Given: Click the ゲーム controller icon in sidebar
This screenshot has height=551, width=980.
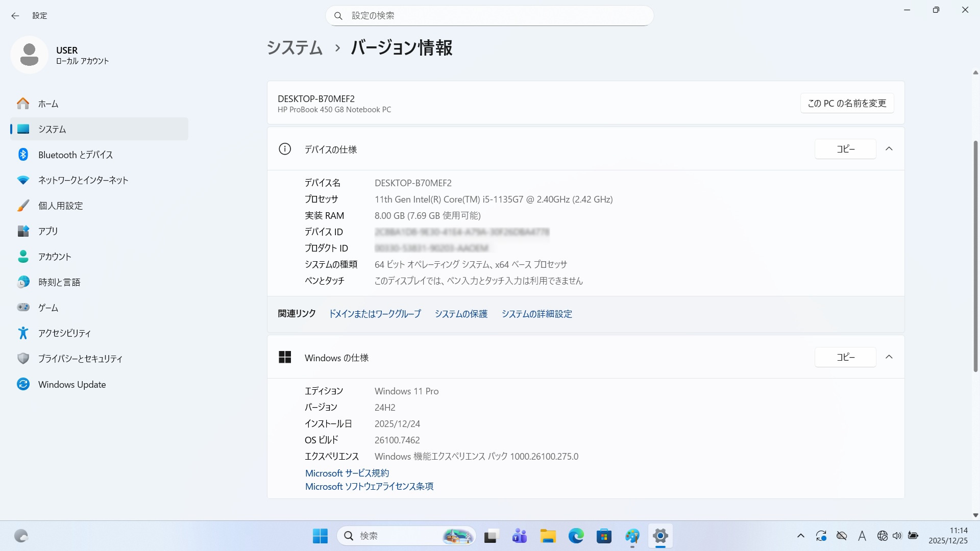Looking at the screenshot, I should click(23, 308).
